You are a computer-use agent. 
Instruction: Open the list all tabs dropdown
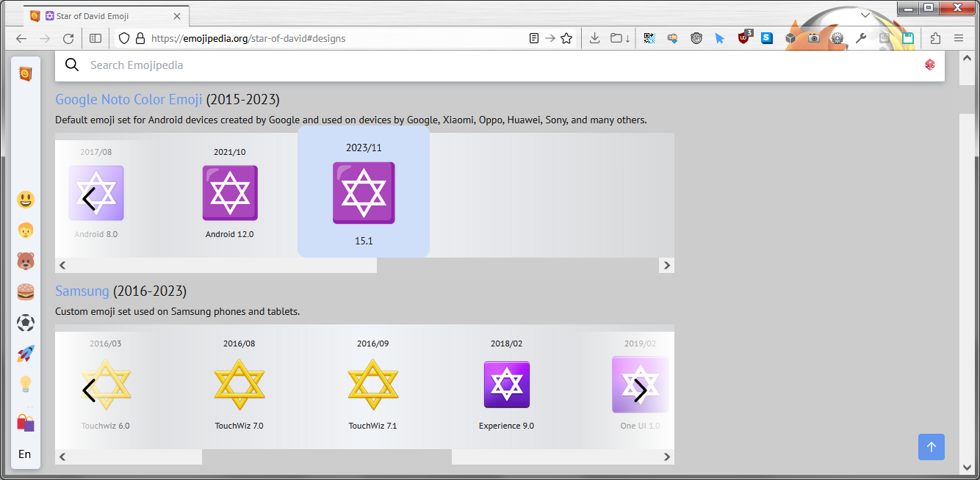click(865, 15)
